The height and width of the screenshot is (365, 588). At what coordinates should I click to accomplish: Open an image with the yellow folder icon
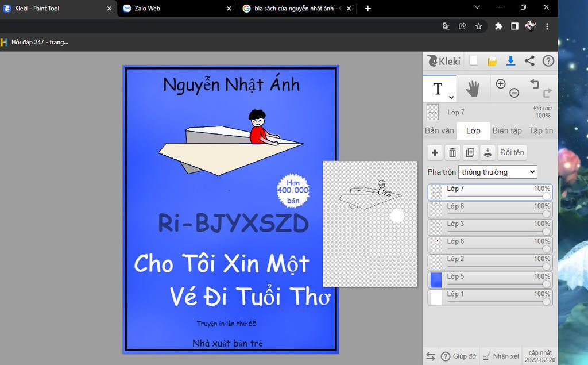[492, 61]
